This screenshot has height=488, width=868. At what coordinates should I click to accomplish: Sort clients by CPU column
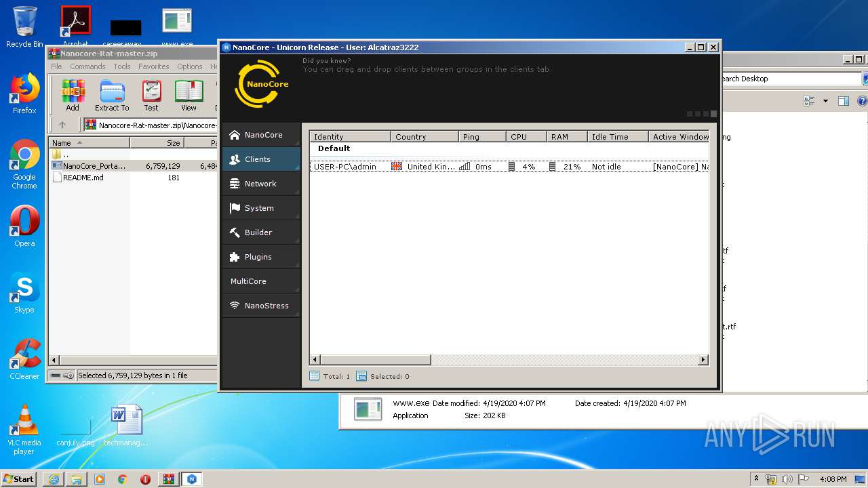coord(526,136)
